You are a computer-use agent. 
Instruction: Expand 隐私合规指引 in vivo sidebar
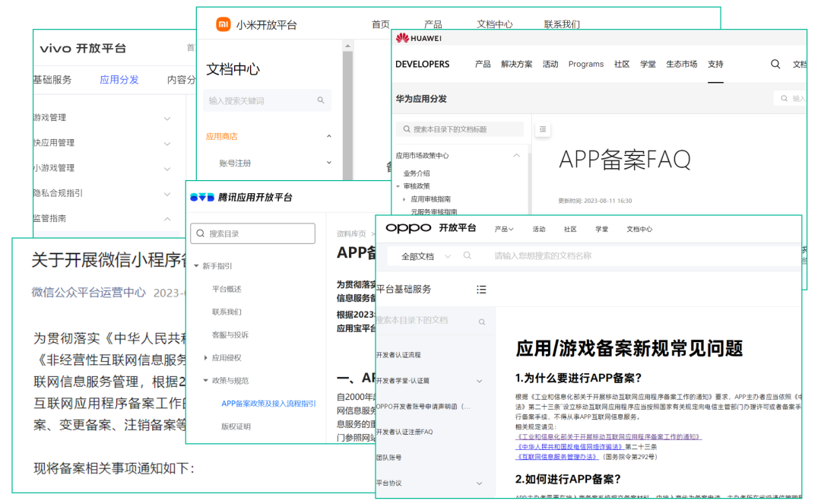[167, 194]
